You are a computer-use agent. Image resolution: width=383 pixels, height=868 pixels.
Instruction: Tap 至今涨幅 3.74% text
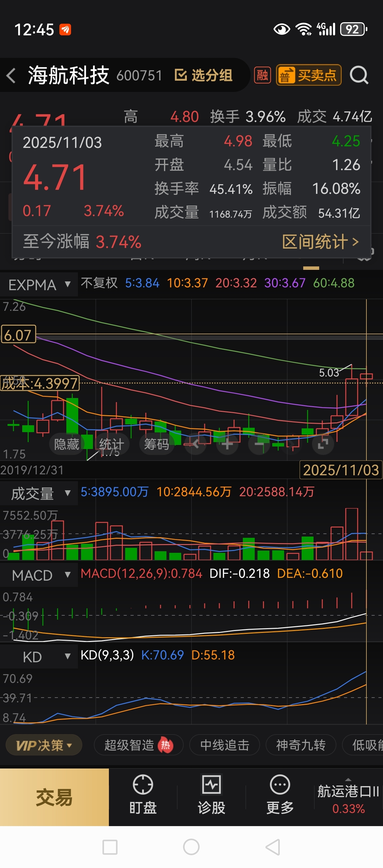[82, 242]
